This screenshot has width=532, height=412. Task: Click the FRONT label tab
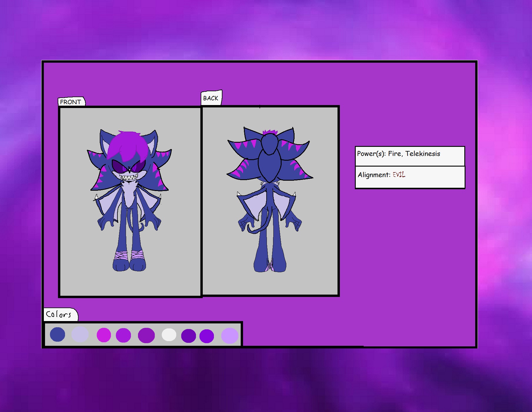[x=72, y=102]
